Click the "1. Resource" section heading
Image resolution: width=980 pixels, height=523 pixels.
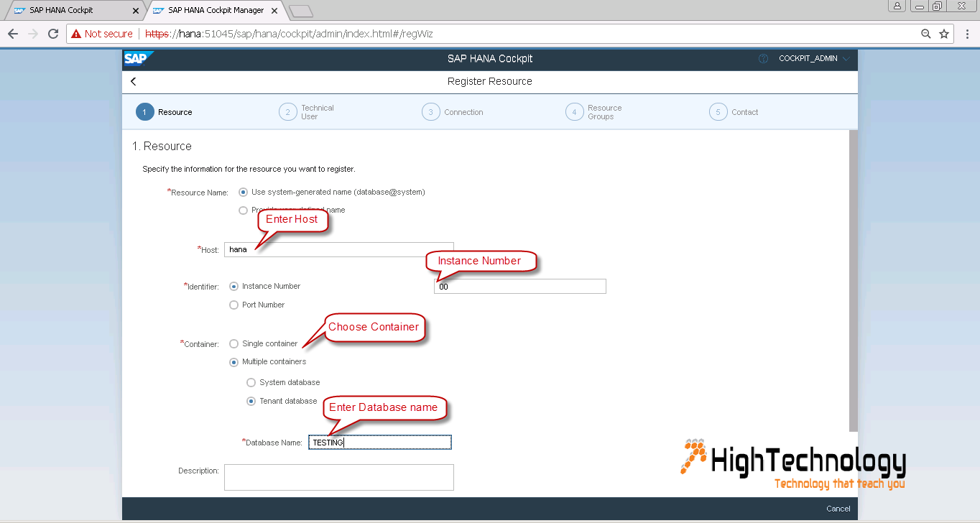(162, 147)
